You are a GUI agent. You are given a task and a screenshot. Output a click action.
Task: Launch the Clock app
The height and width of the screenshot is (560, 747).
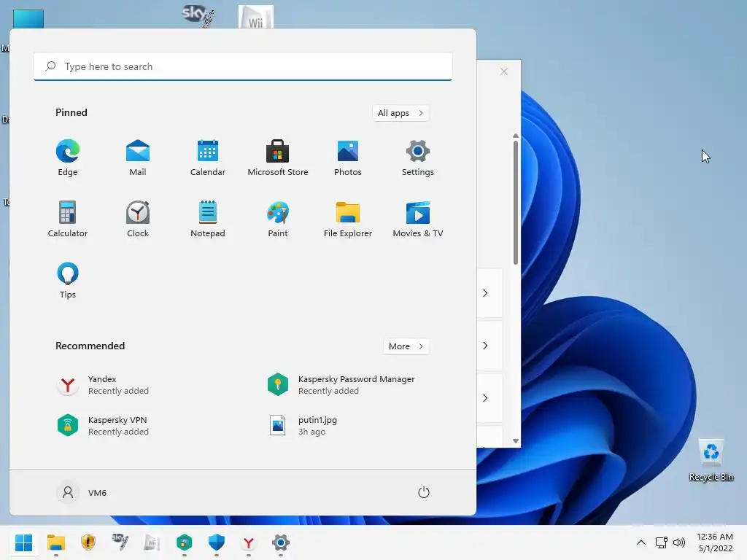click(x=138, y=219)
